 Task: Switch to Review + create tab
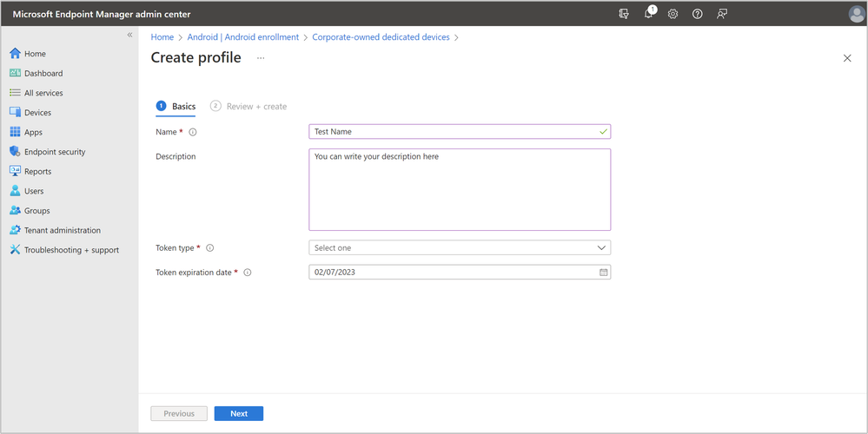[x=248, y=106]
